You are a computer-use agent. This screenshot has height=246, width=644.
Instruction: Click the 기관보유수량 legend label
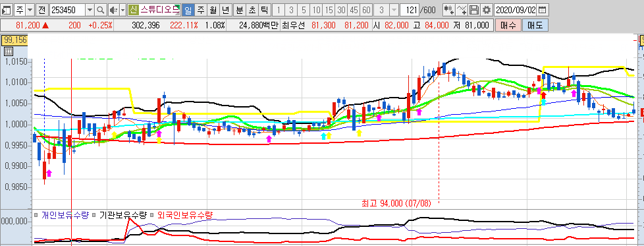(x=122, y=215)
